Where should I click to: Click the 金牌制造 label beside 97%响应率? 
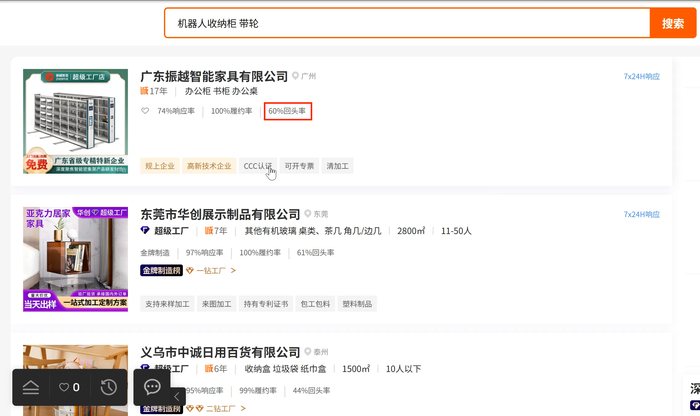click(x=155, y=253)
